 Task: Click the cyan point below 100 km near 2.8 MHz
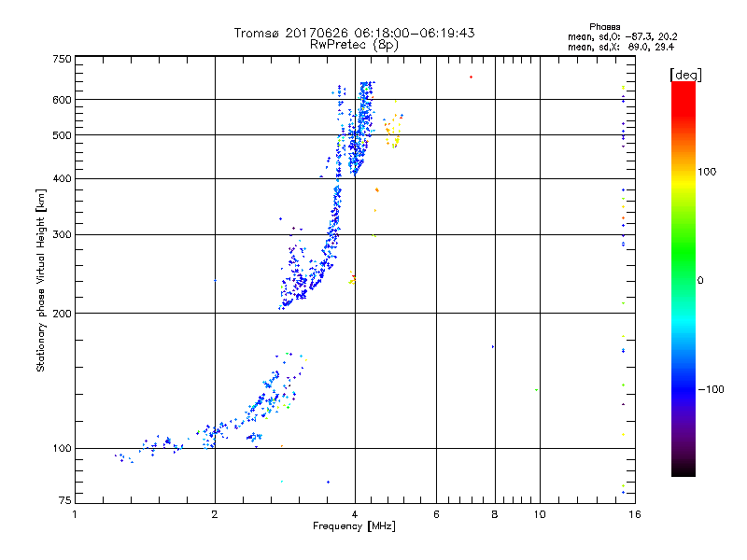click(x=282, y=482)
